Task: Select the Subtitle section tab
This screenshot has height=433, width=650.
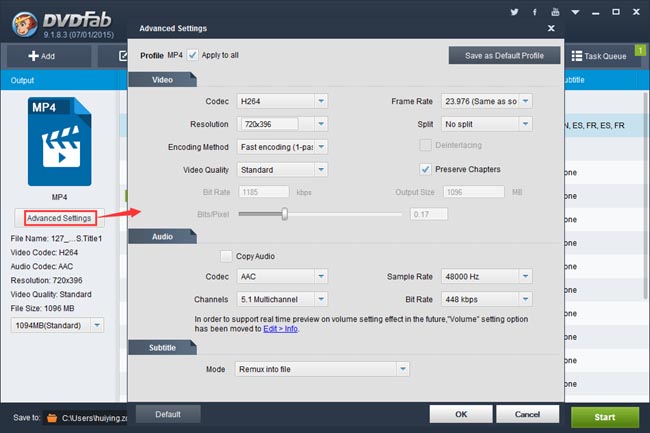Action: (162, 347)
